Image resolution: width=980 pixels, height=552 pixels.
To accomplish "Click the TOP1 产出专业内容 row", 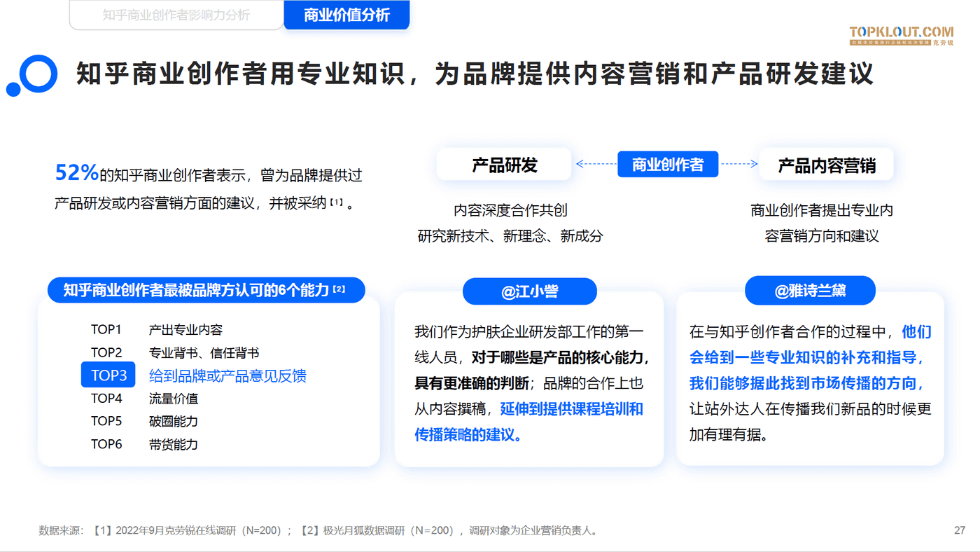I will 157,329.
